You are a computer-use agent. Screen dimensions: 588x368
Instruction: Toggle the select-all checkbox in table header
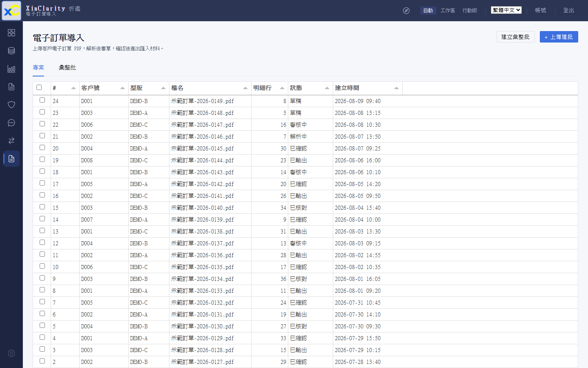coord(39,87)
